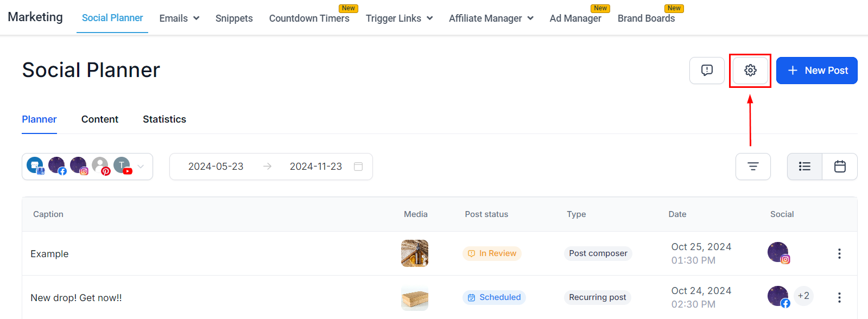Create a New Post
The width and height of the screenshot is (868, 319).
[816, 71]
